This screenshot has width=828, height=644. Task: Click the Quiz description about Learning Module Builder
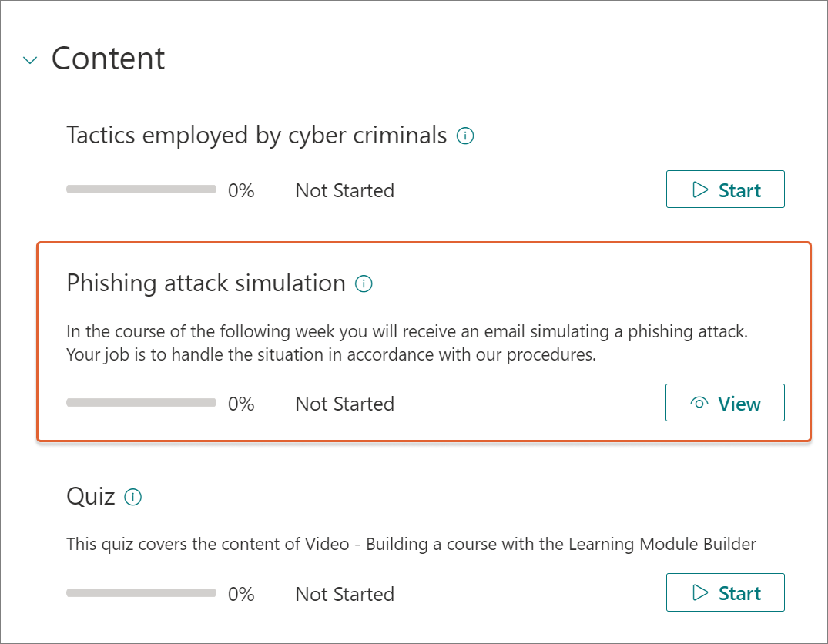pos(411,544)
